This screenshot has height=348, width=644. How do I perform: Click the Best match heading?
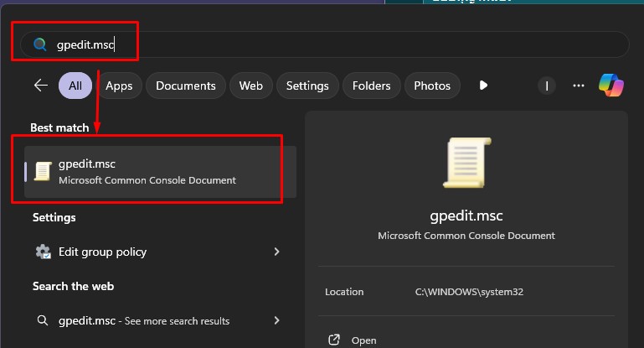(59, 127)
